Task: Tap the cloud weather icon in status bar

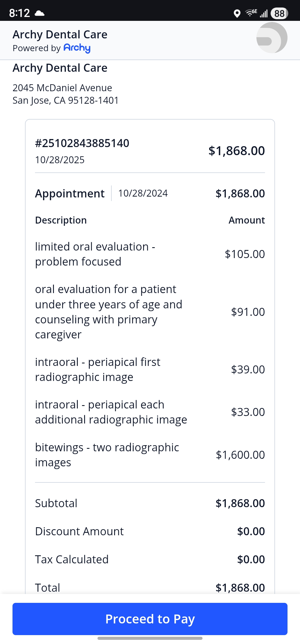Action: [40, 13]
